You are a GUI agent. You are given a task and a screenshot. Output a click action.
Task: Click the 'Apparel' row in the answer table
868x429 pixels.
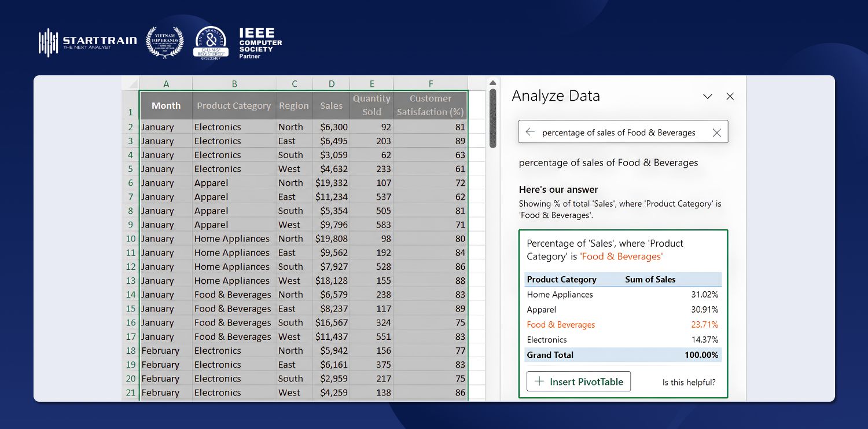623,310
